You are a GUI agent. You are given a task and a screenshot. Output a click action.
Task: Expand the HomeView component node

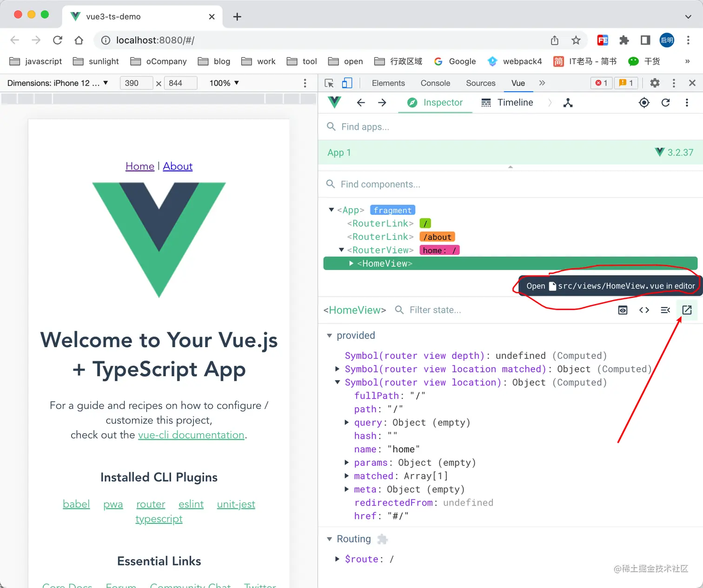point(351,264)
